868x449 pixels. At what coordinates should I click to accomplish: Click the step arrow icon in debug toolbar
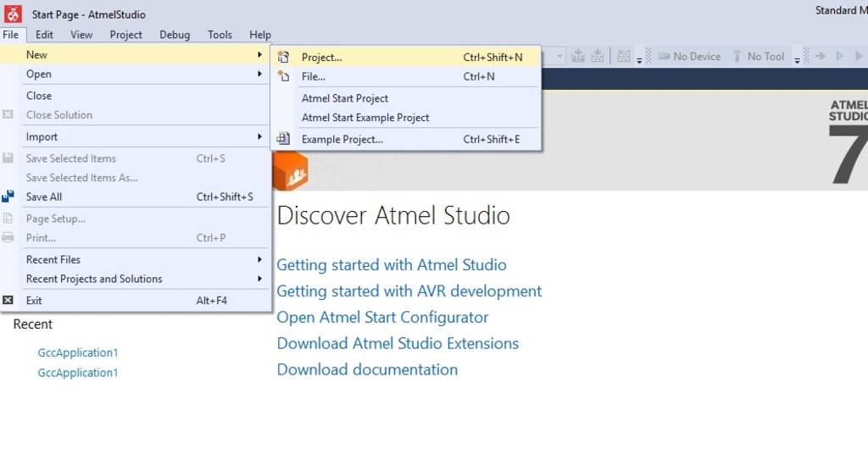pyautogui.click(x=821, y=56)
